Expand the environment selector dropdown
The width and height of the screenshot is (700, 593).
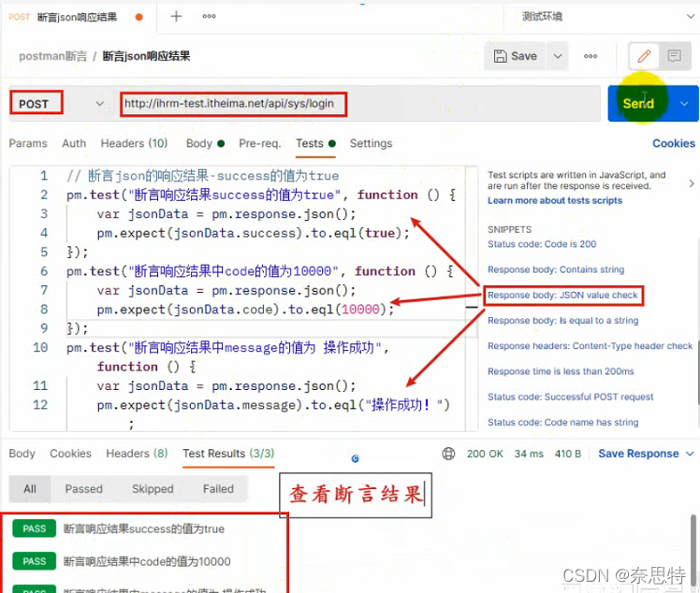(x=691, y=17)
